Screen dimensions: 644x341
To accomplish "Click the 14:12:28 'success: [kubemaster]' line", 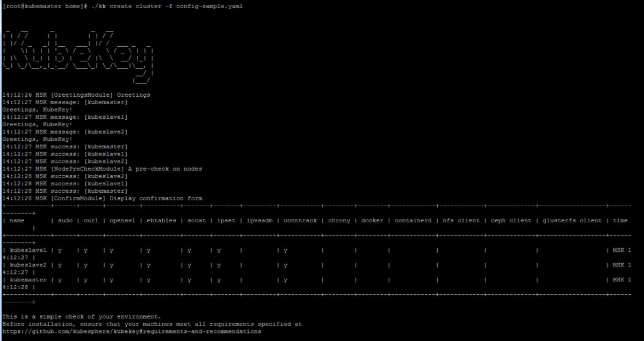I will (x=65, y=191).
